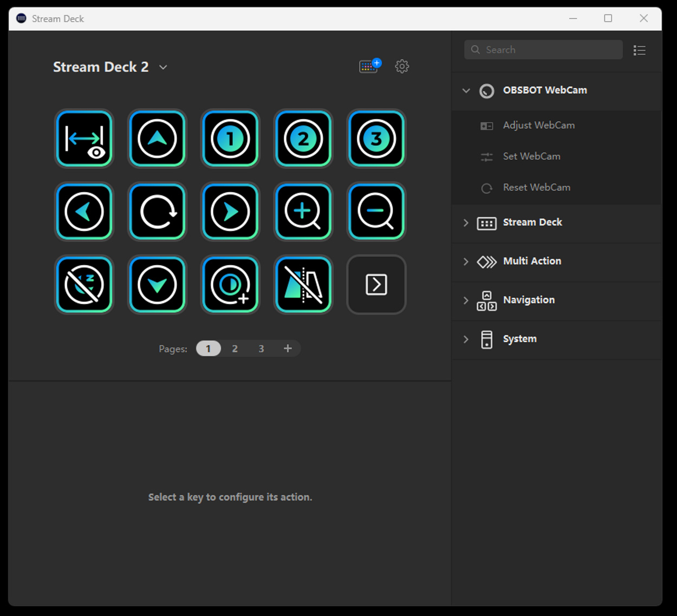The width and height of the screenshot is (677, 616).
Task: Click the zoom in key
Action: click(303, 212)
